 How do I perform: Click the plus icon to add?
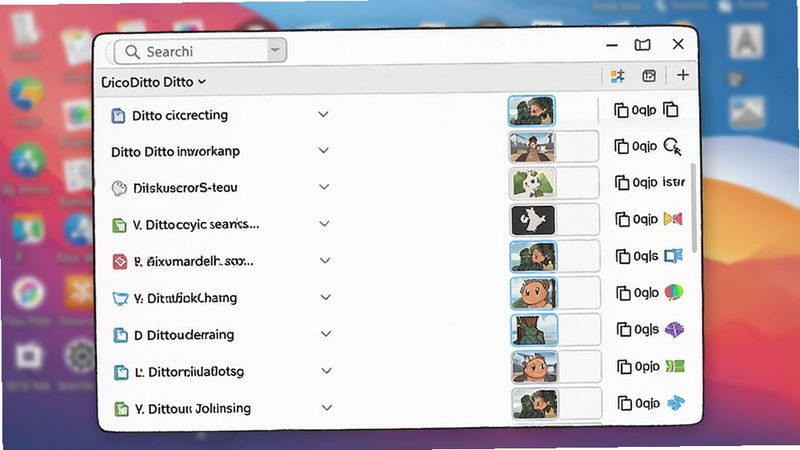[x=683, y=75]
